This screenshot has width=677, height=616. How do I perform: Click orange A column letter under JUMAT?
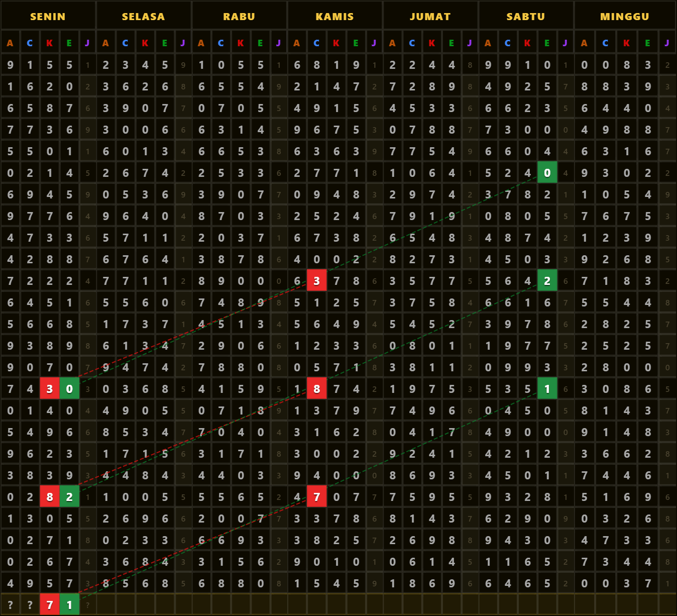[x=392, y=43]
